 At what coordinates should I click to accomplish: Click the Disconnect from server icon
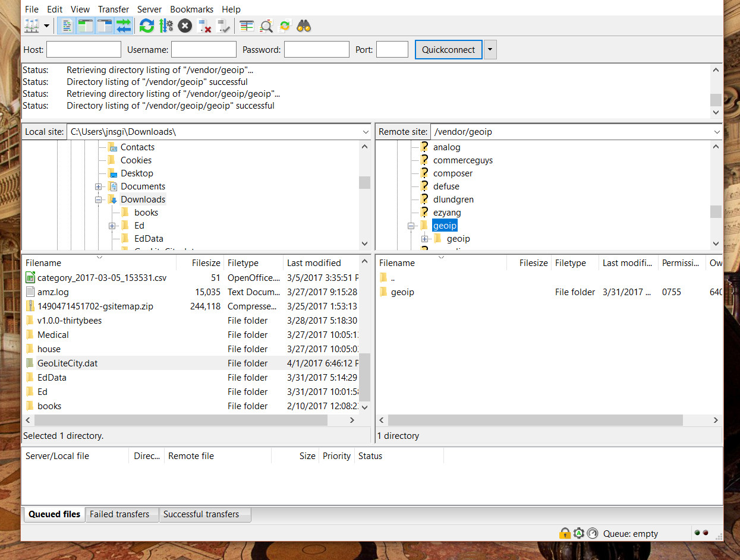point(204,26)
